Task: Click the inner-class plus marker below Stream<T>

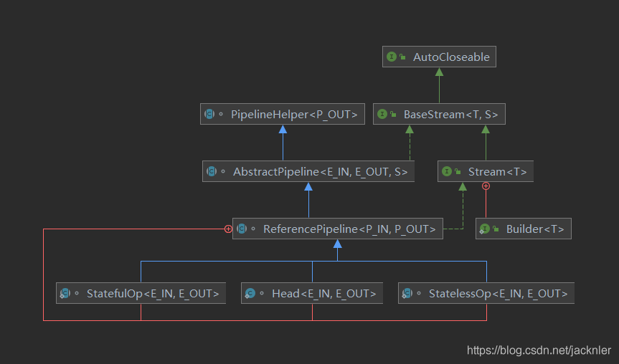Action: pos(486,186)
